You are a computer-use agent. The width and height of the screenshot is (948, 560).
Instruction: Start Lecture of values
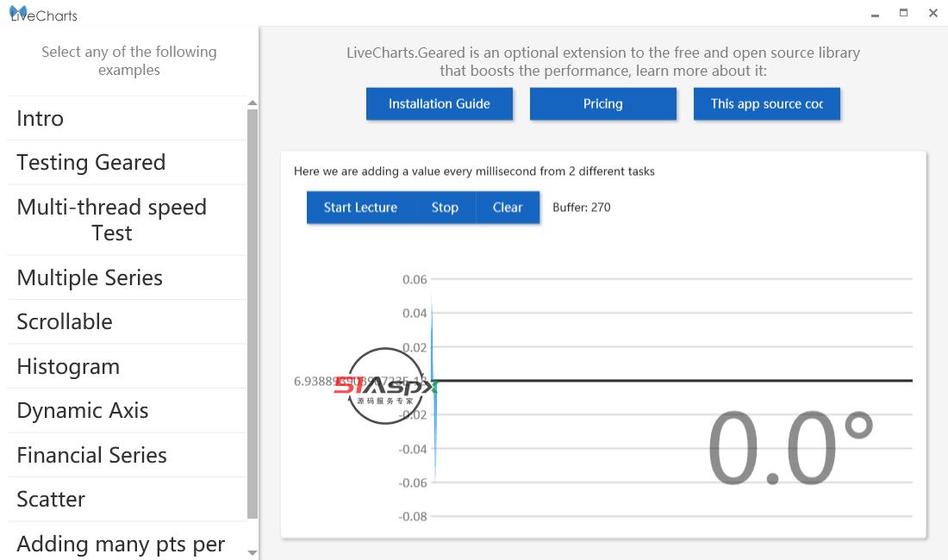[360, 208]
